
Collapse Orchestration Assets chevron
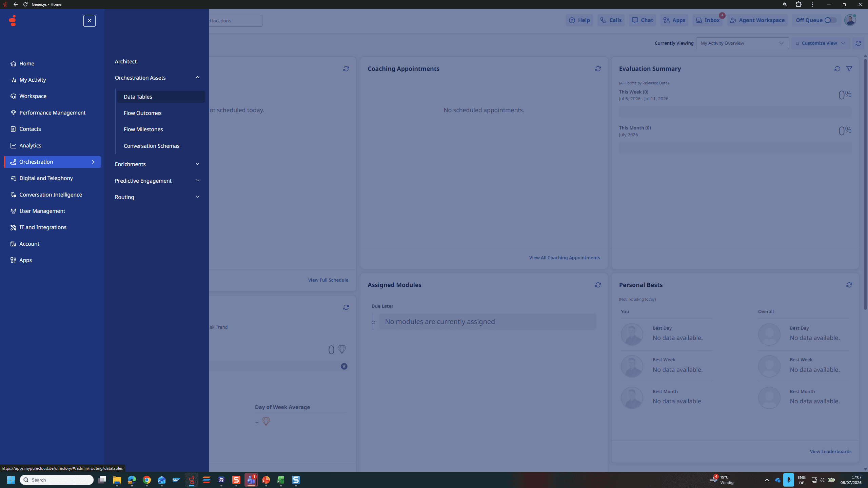click(x=197, y=78)
